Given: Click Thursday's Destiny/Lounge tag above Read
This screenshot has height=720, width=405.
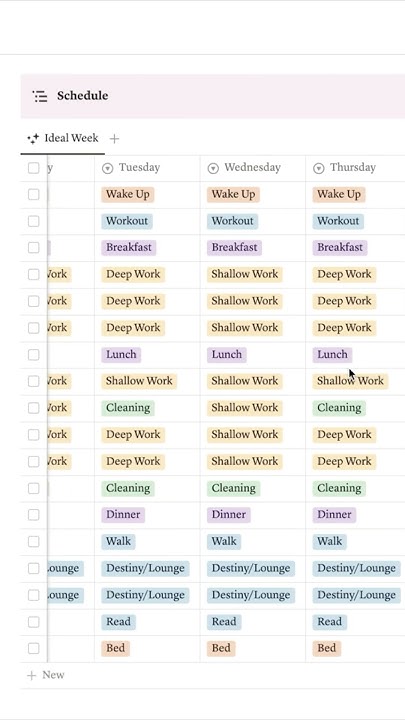Looking at the screenshot, I should pyautogui.click(x=356, y=595).
